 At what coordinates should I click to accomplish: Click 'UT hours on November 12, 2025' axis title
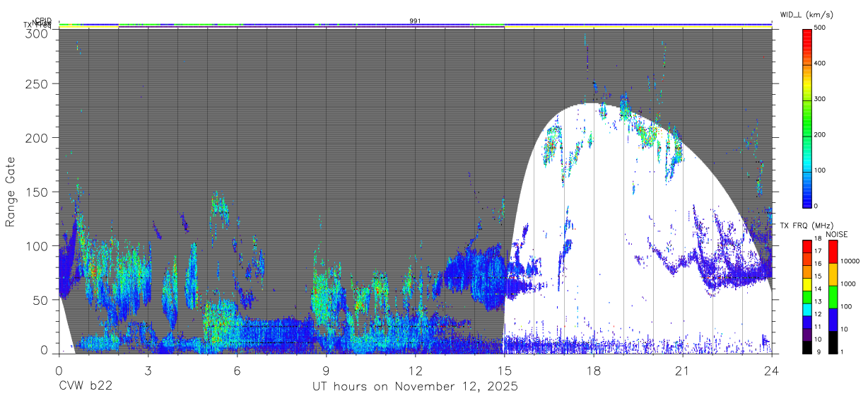tap(416, 386)
